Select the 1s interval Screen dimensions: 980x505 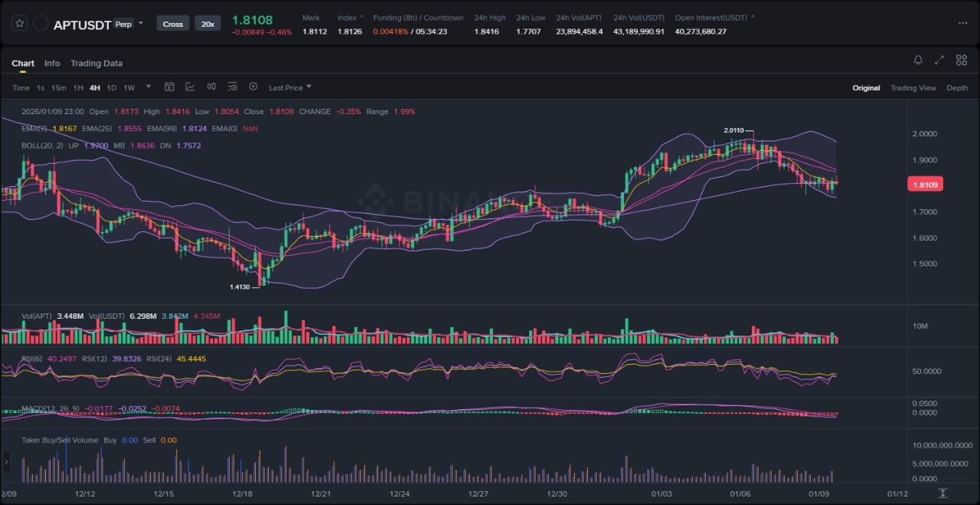(41, 87)
